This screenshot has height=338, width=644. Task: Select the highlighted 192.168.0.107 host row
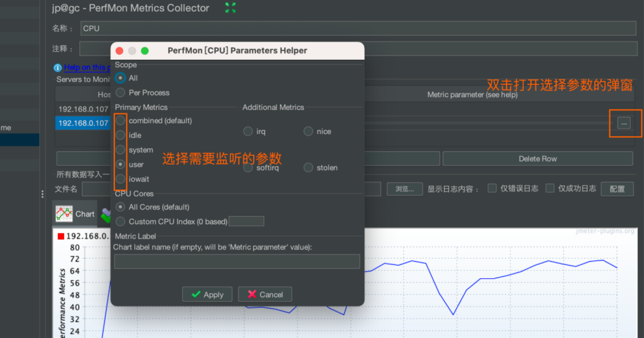tap(83, 123)
